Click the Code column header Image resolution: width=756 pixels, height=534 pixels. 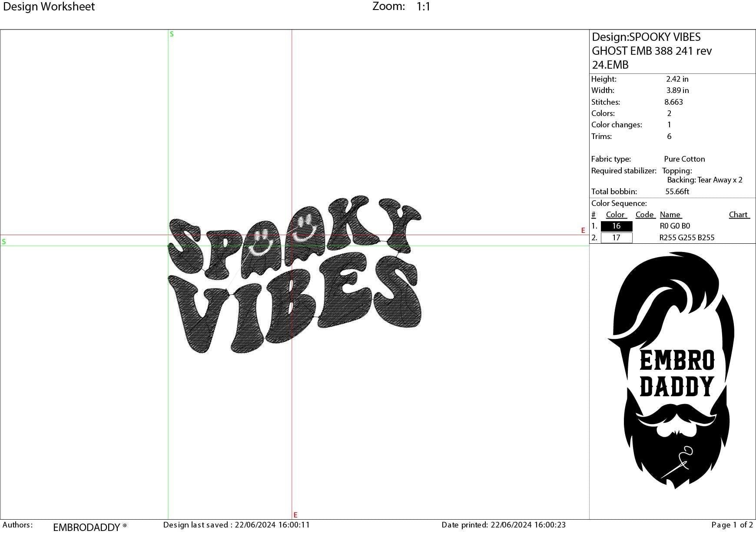coord(644,215)
